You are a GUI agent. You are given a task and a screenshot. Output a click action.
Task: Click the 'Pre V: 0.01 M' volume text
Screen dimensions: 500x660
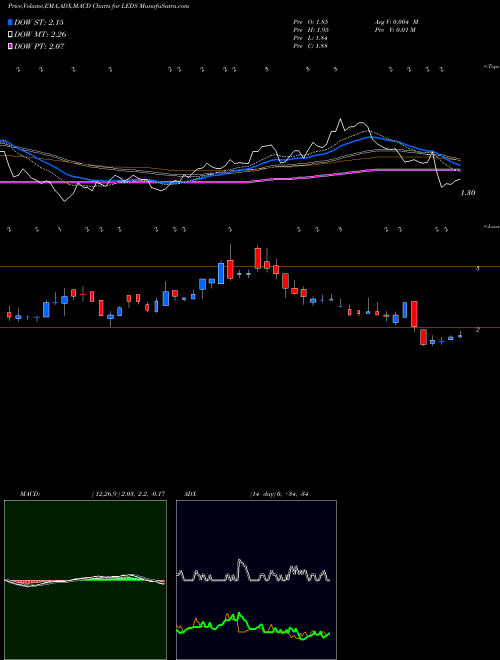point(395,30)
